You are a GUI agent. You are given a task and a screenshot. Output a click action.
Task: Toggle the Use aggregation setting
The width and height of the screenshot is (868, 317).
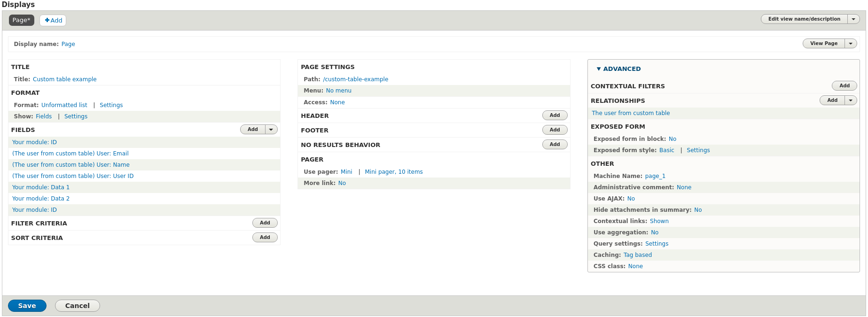pyautogui.click(x=654, y=232)
